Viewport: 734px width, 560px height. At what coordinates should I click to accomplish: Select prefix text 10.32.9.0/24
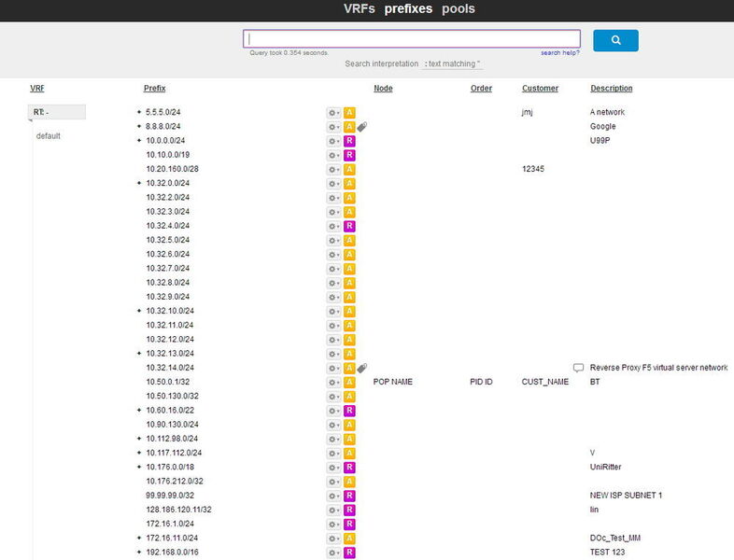point(167,297)
